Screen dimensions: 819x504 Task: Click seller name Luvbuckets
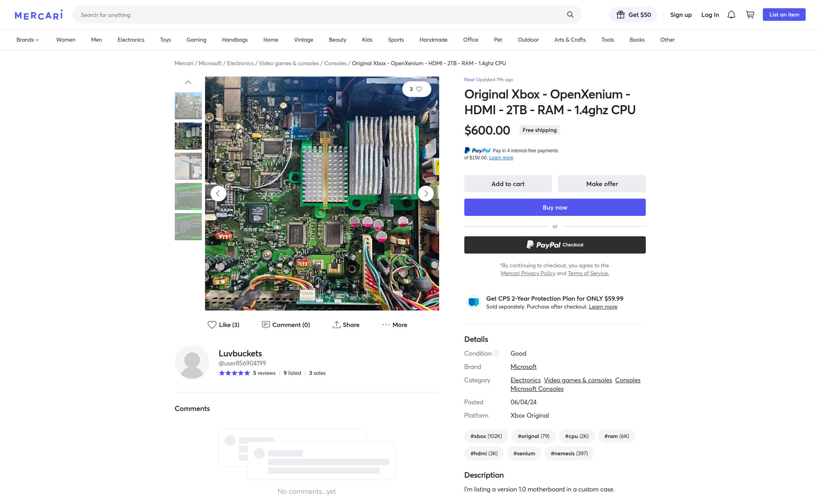[240, 353]
